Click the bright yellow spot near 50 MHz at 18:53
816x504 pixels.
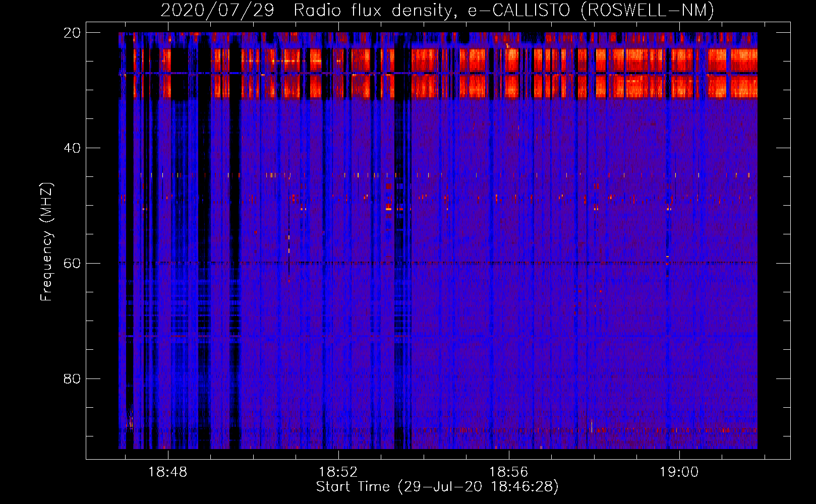(388, 207)
